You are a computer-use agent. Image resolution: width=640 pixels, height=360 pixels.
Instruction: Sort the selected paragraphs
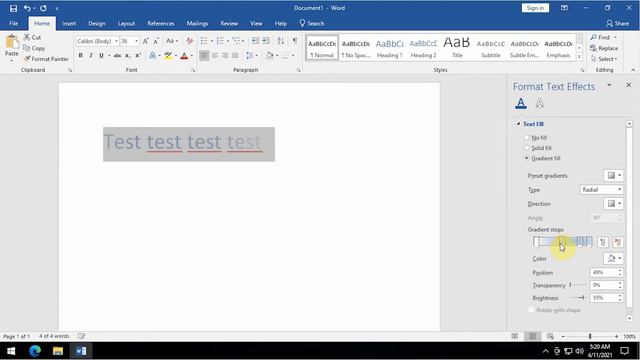click(x=280, y=41)
